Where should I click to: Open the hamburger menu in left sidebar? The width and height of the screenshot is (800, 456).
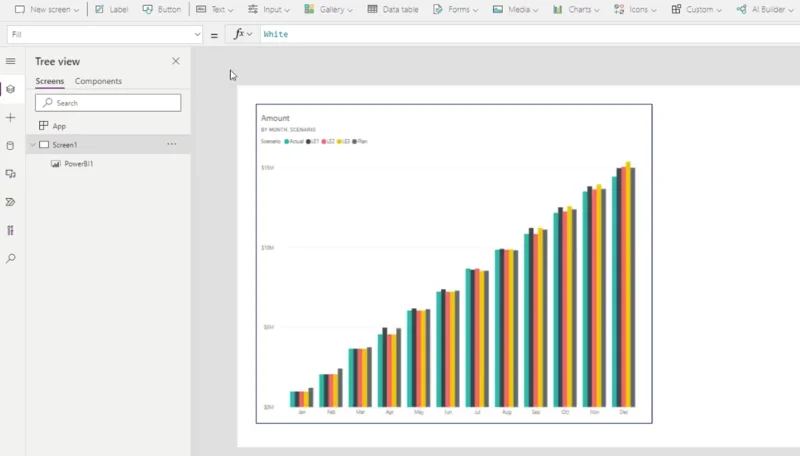coord(10,61)
